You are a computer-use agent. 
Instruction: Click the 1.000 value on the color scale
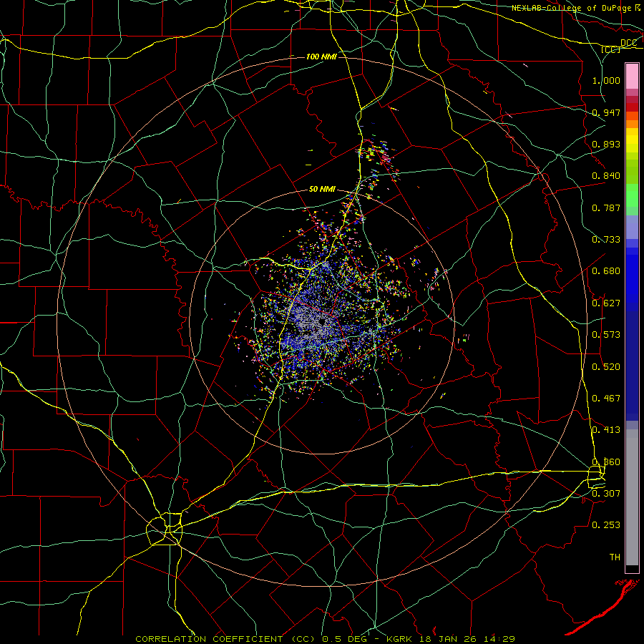tap(606, 80)
